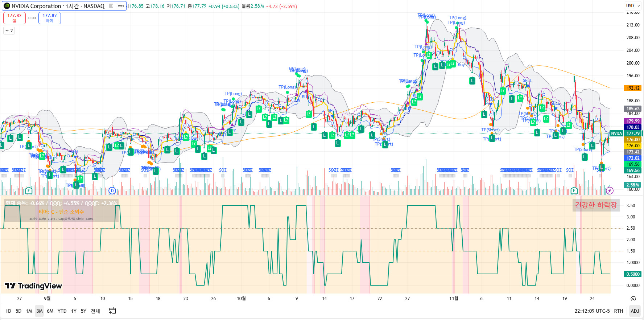This screenshot has height=320, width=644.
Task: Click the 2.58M volume label on the scale
Action: [x=633, y=185]
